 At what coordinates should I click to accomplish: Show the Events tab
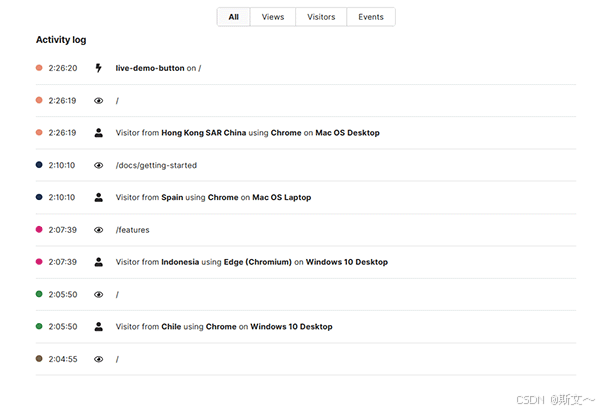coord(371,17)
